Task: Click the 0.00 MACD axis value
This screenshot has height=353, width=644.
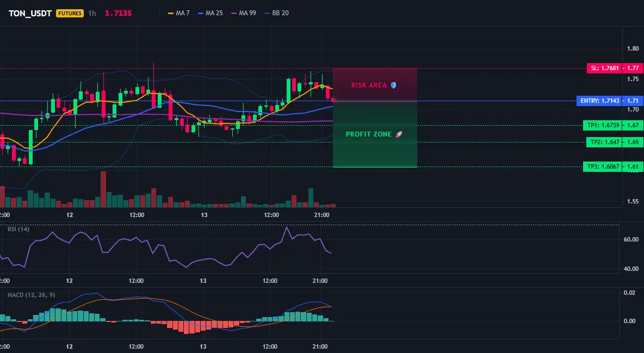Action: point(630,321)
